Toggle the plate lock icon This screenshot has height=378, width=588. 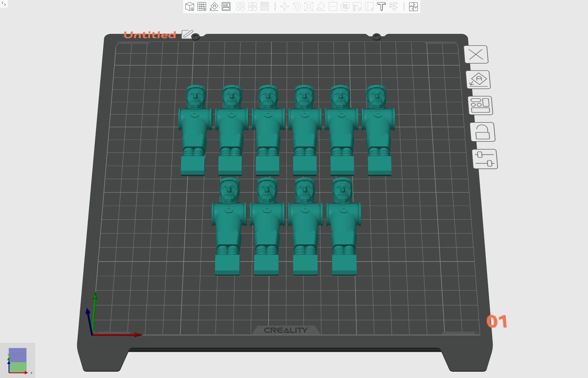(x=482, y=132)
